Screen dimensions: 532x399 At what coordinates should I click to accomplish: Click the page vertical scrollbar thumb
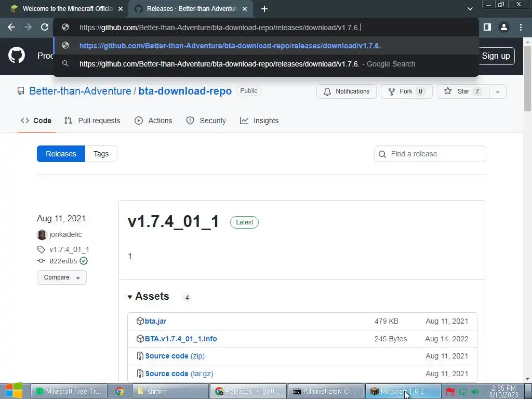point(528,78)
